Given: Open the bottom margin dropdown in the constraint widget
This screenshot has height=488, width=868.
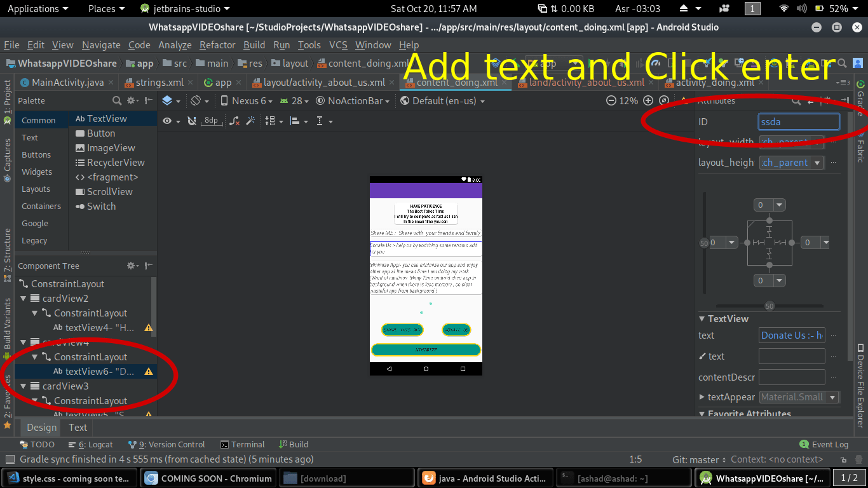Looking at the screenshot, I should coord(780,280).
